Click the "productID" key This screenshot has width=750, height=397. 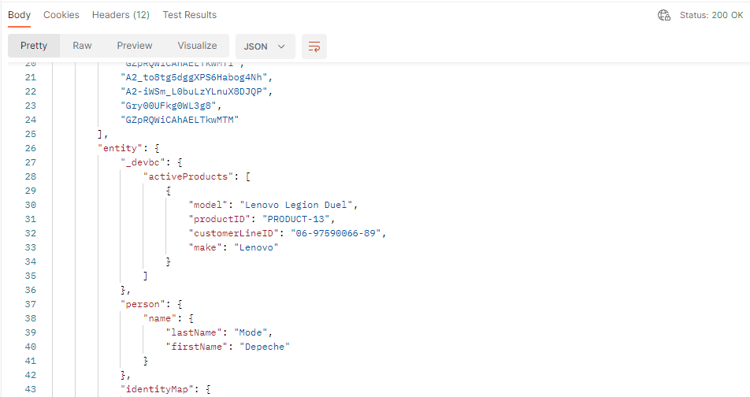(219, 219)
